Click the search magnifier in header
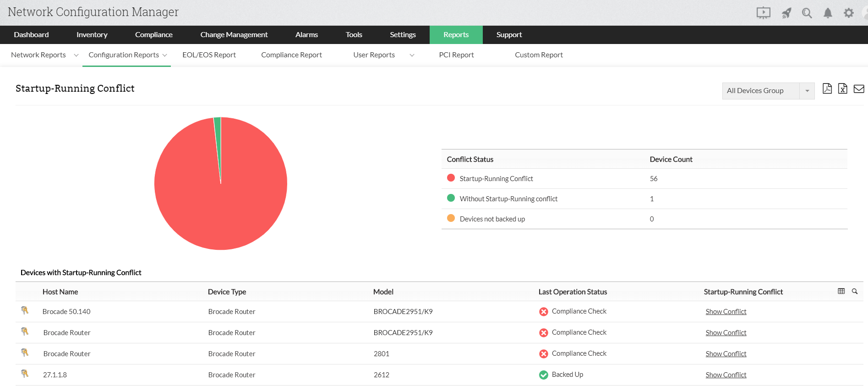 point(807,13)
